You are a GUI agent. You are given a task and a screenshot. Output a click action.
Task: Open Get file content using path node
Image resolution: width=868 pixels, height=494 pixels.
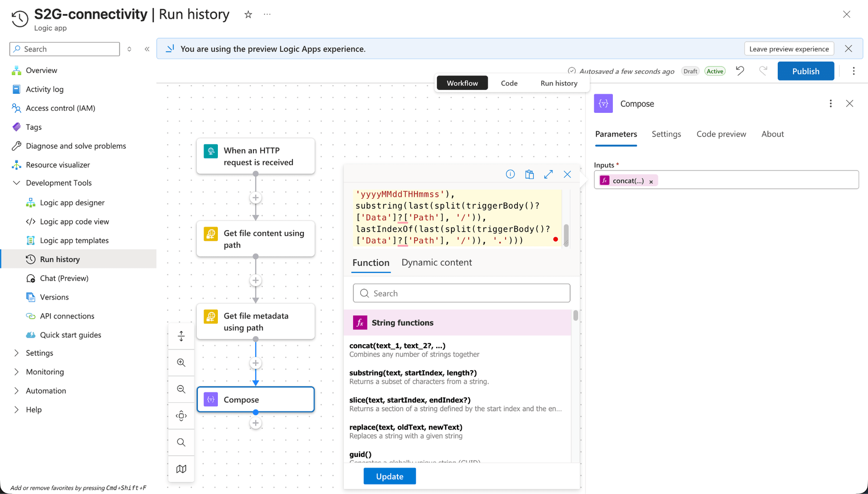pos(256,239)
